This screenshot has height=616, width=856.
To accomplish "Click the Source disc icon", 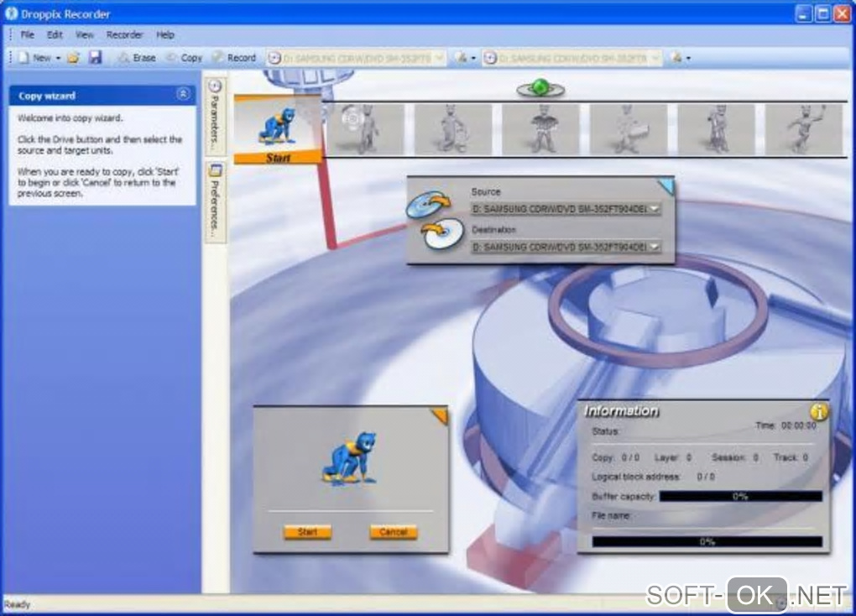I will [x=429, y=204].
